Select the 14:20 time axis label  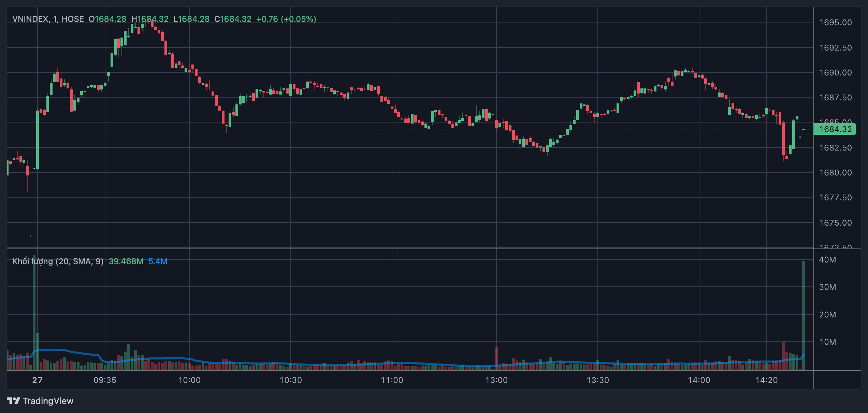pos(766,380)
